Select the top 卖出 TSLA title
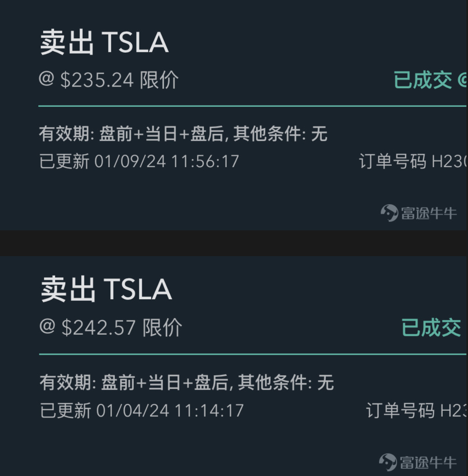Screen dimensions: 468x476 (104, 42)
